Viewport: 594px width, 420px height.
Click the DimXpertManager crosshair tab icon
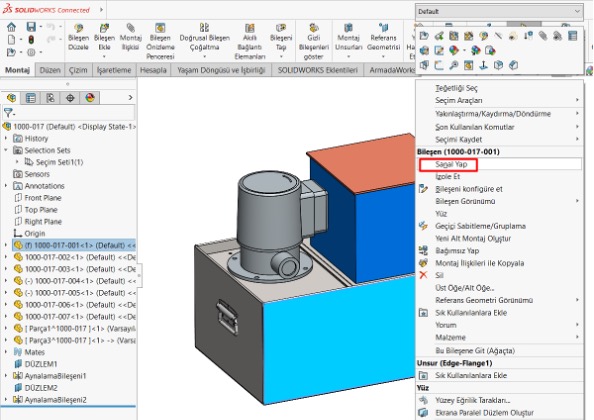coord(70,98)
